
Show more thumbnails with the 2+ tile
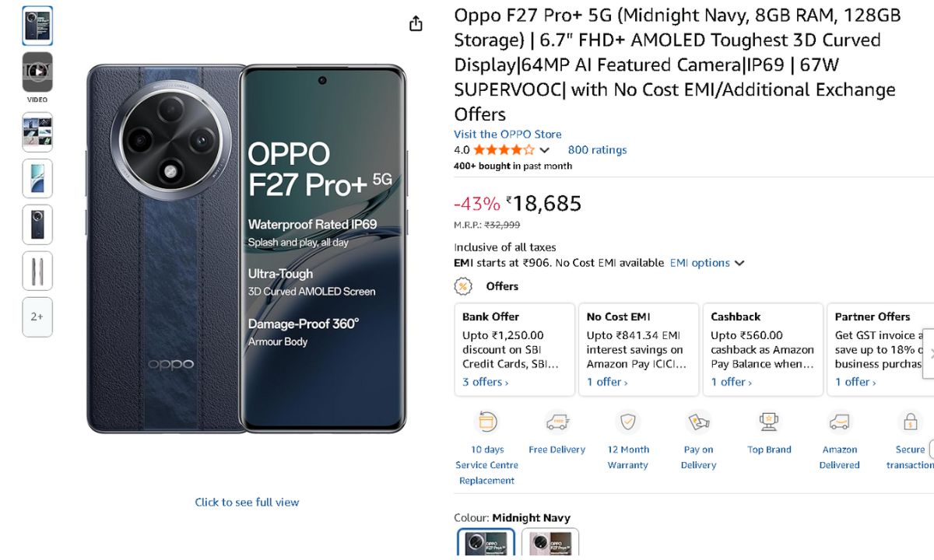click(x=37, y=317)
